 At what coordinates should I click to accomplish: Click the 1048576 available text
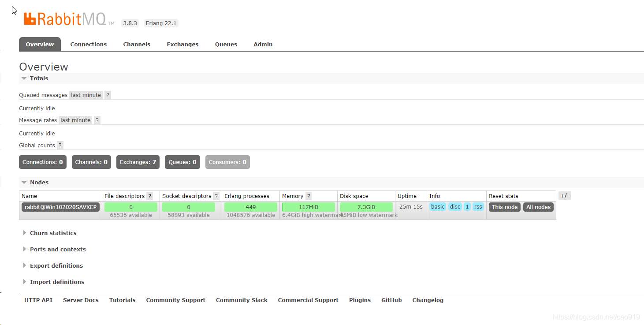pos(251,215)
